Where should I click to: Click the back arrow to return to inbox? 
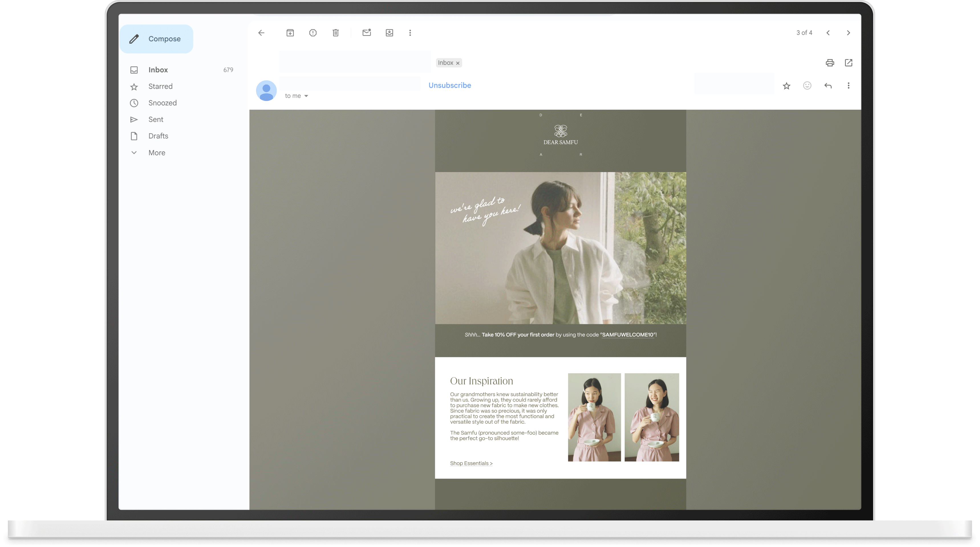pyautogui.click(x=261, y=33)
